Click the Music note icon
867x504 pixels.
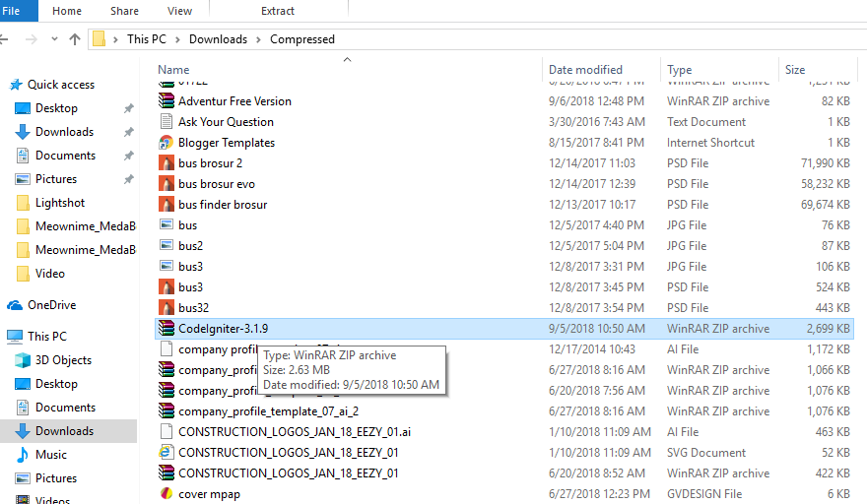[23, 455]
